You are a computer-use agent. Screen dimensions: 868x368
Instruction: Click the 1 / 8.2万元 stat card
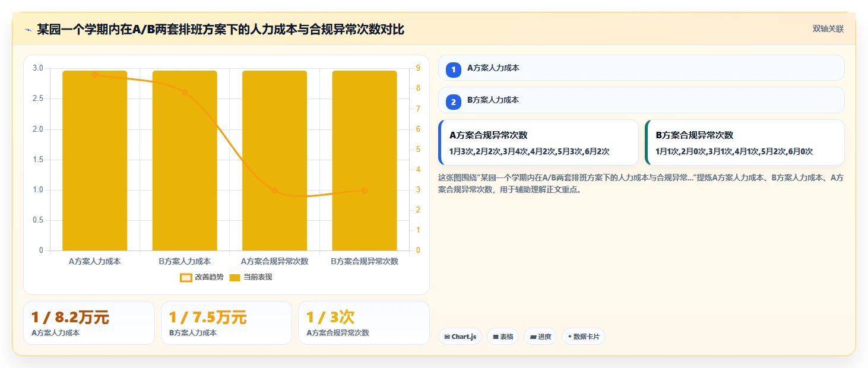coord(89,323)
